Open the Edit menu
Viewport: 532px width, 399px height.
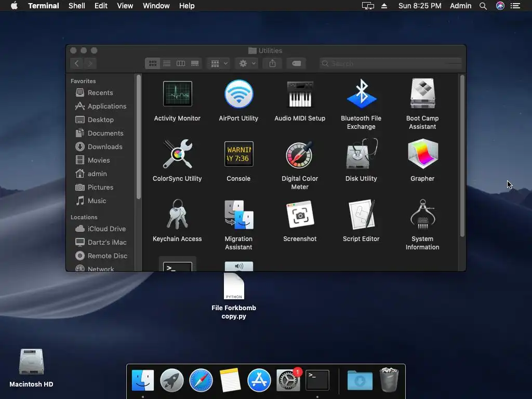[x=101, y=6]
